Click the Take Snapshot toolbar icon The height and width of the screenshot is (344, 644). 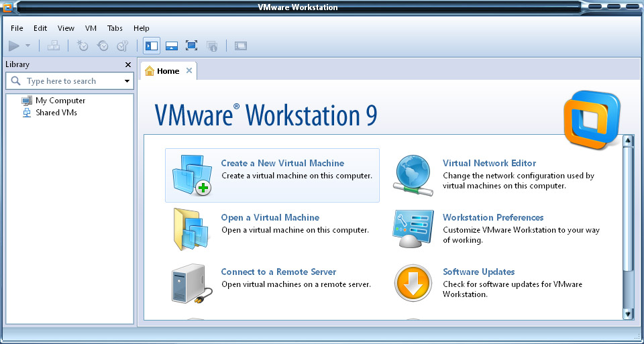[83, 46]
